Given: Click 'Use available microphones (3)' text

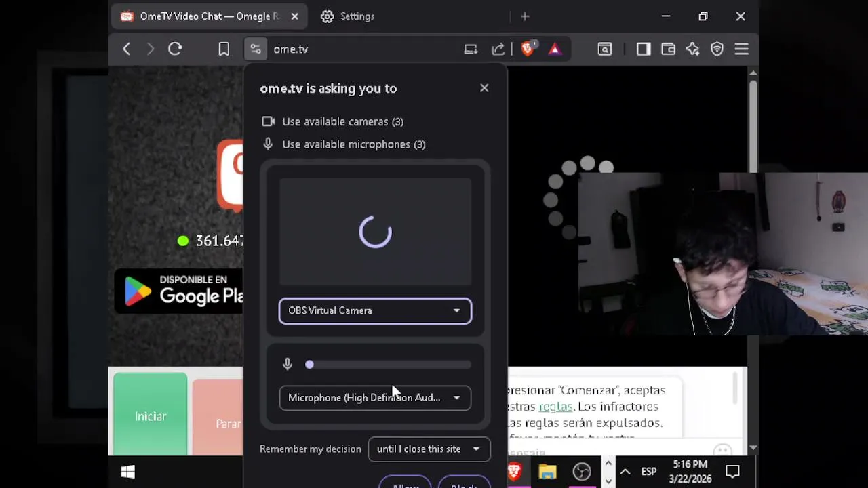Looking at the screenshot, I should pos(354,144).
